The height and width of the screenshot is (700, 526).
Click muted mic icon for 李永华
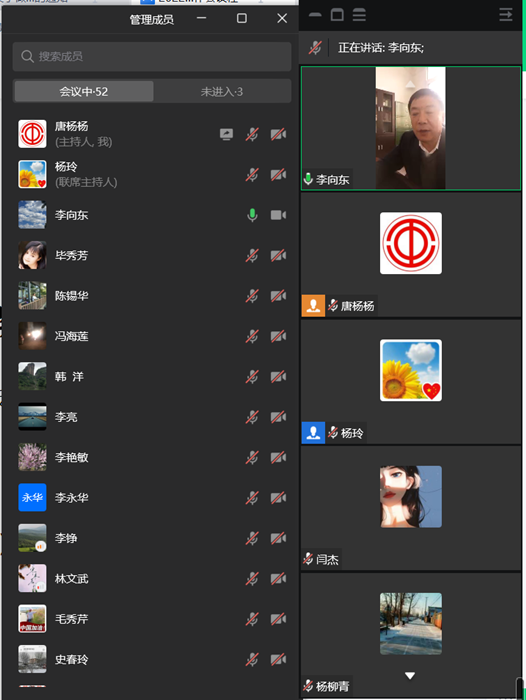click(x=252, y=498)
